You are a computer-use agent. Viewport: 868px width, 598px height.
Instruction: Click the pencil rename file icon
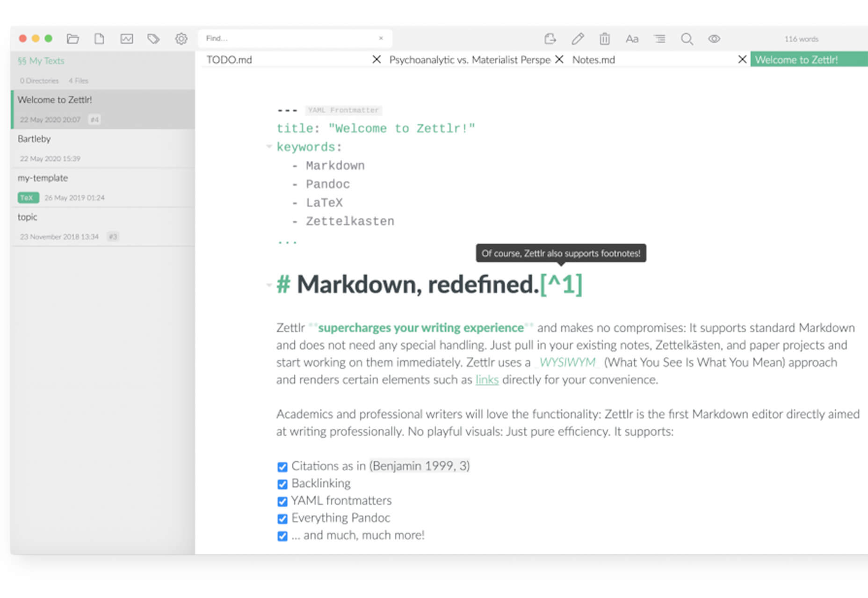(x=578, y=39)
